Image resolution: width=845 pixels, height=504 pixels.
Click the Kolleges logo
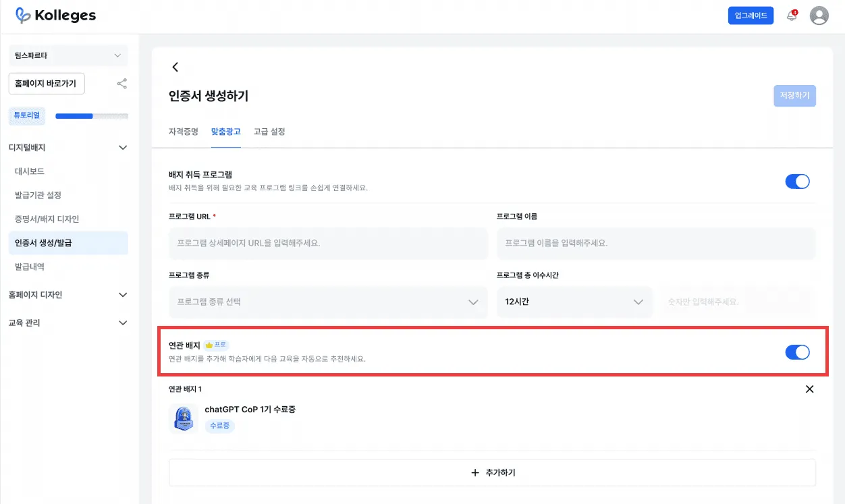pos(55,16)
